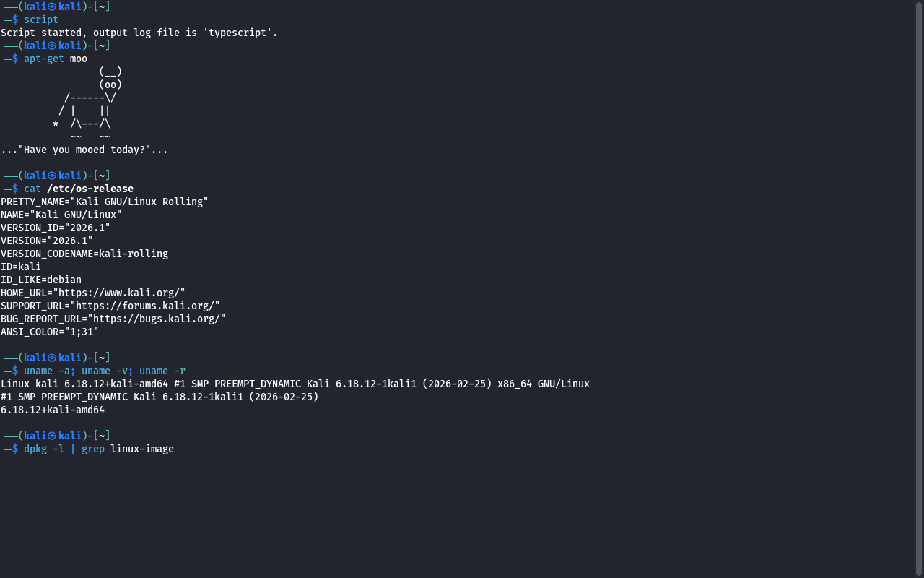Click the VERSION_ID="2026.1" line
This screenshot has width=924, height=578.
coord(55,228)
